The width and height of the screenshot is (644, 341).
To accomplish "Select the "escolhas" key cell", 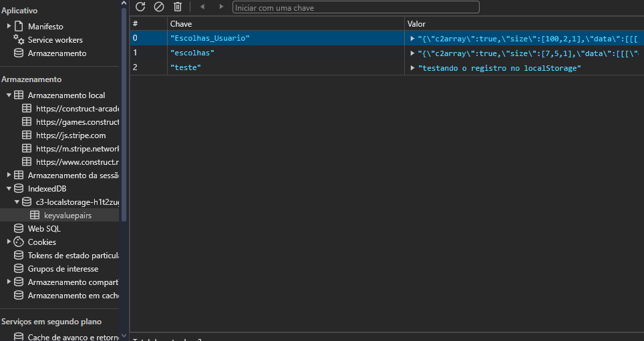I will [x=286, y=53].
